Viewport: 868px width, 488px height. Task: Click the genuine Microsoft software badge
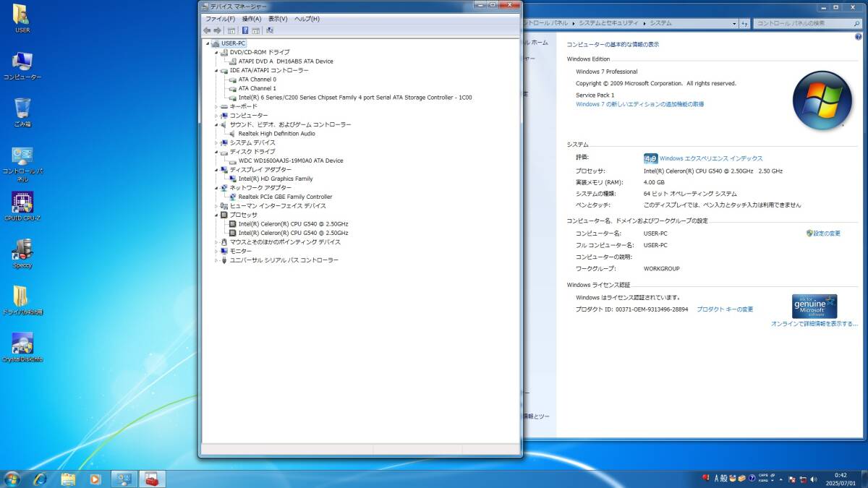pyautogui.click(x=814, y=307)
